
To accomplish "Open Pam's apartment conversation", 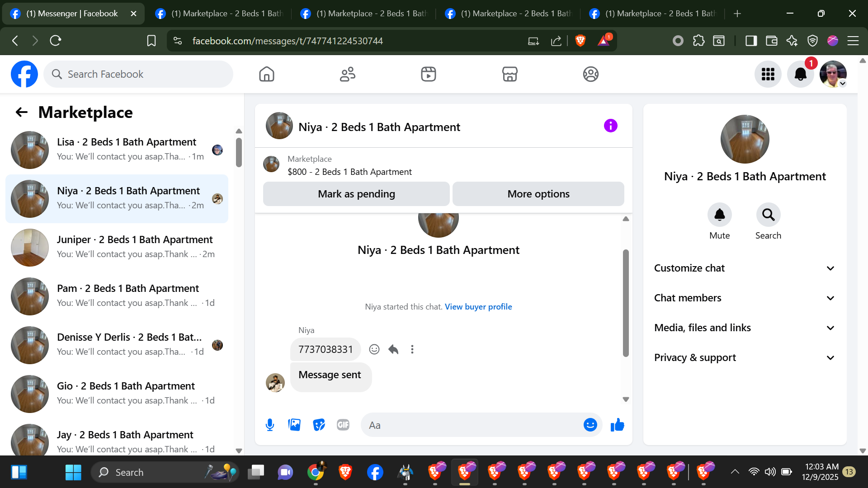I will [x=117, y=296].
